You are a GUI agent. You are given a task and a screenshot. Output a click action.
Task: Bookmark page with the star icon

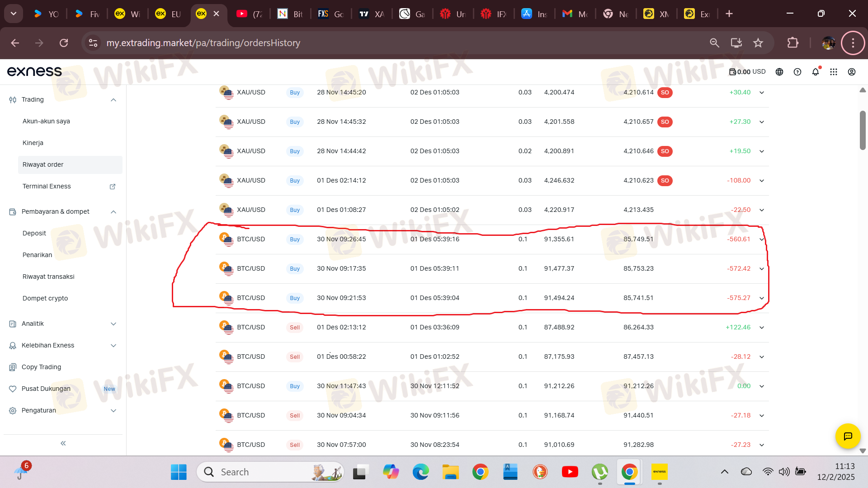[x=758, y=43]
